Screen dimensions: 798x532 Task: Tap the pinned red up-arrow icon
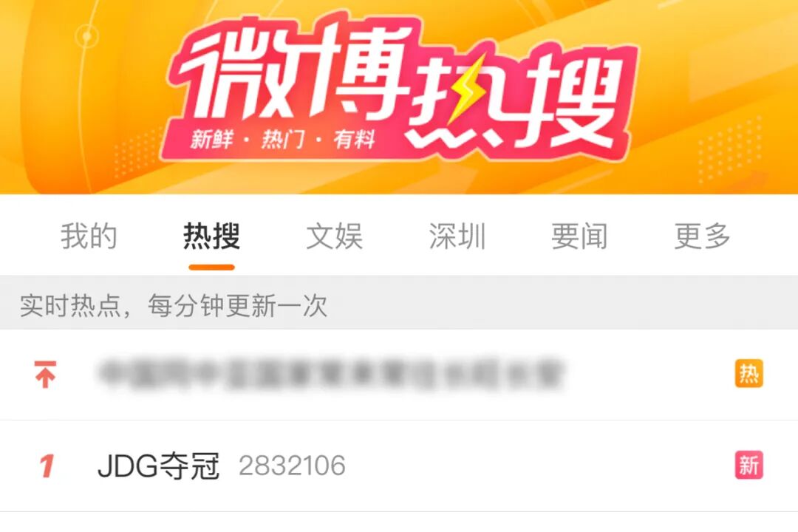(45, 374)
